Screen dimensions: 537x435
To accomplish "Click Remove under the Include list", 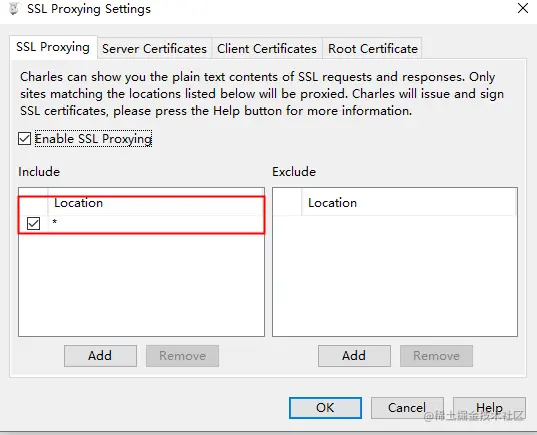I will 183,356.
